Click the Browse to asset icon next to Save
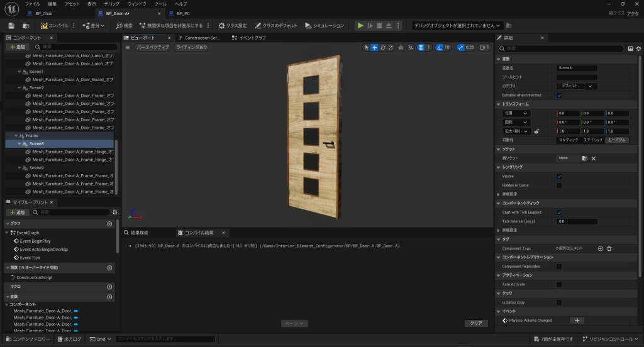Image resolution: width=644 pixels, height=347 pixels. click(26, 26)
